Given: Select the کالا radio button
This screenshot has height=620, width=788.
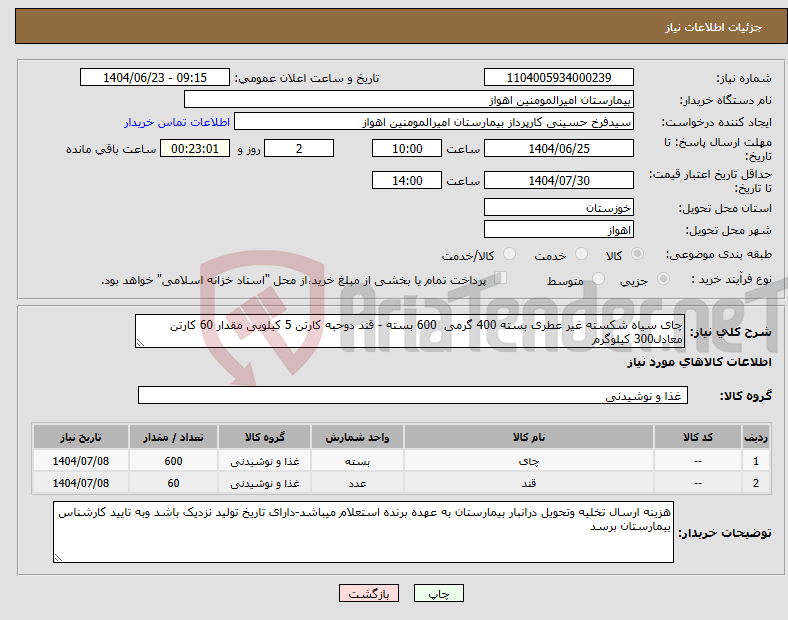Looking at the screenshot, I should pyautogui.click(x=638, y=256).
